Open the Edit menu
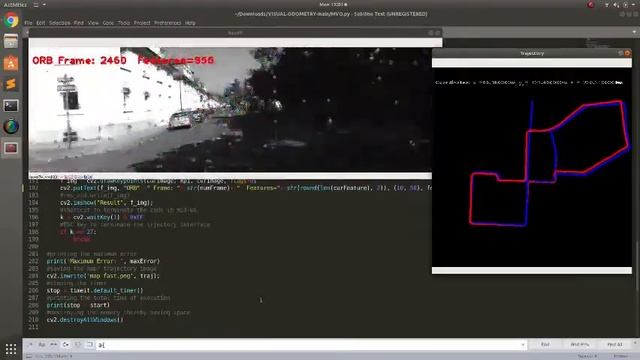Image resolution: width=640 pixels, height=360 pixels. coord(40,23)
